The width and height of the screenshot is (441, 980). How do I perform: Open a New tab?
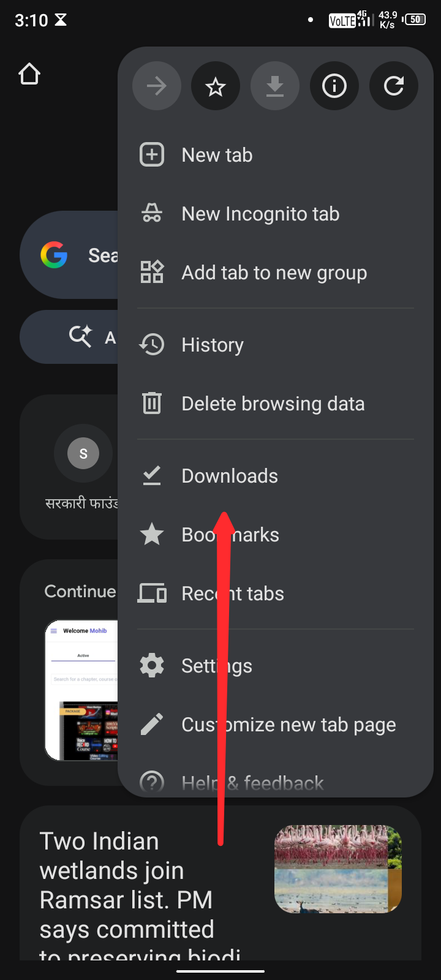[217, 155]
